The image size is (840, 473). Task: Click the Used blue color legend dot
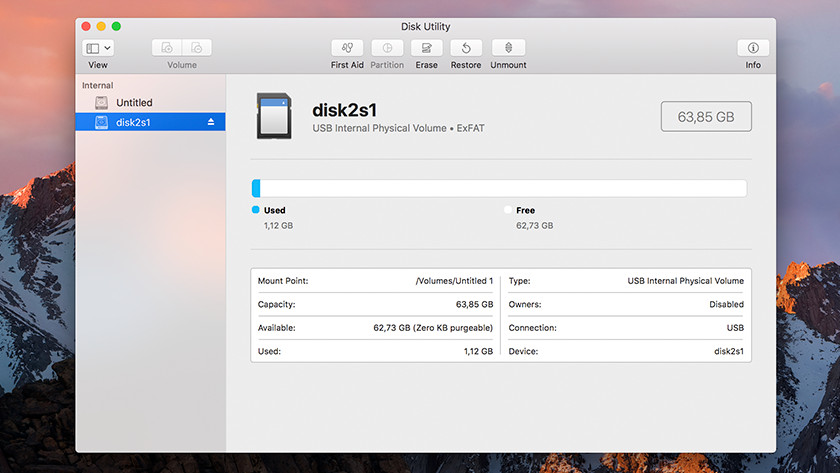coord(256,210)
